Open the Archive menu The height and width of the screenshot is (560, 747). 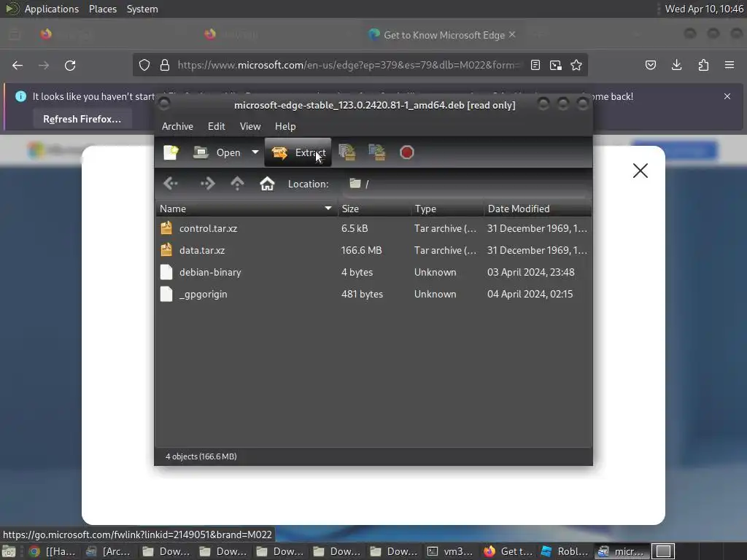click(177, 126)
